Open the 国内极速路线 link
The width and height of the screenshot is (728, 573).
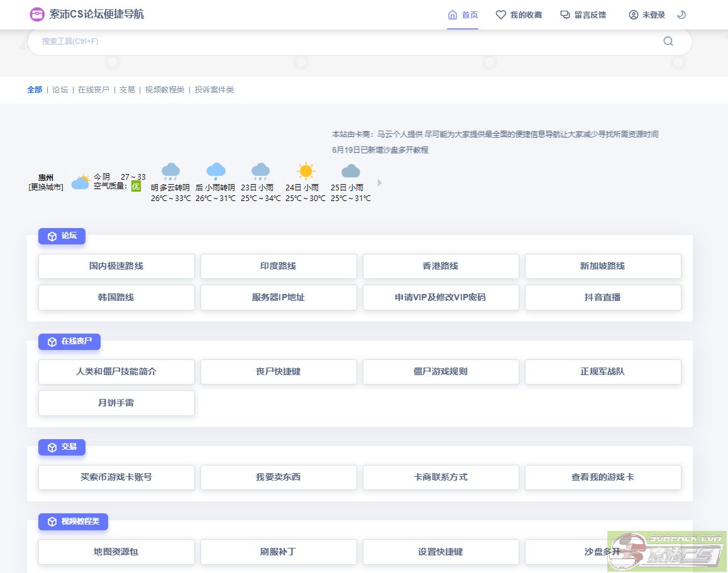116,266
